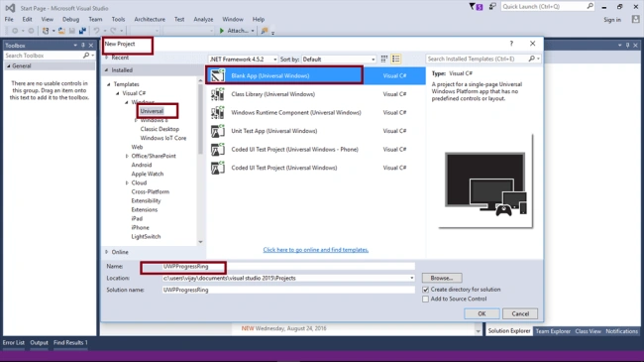Click the search templates magnifier icon
The height and width of the screenshot is (362, 644).
click(531, 59)
